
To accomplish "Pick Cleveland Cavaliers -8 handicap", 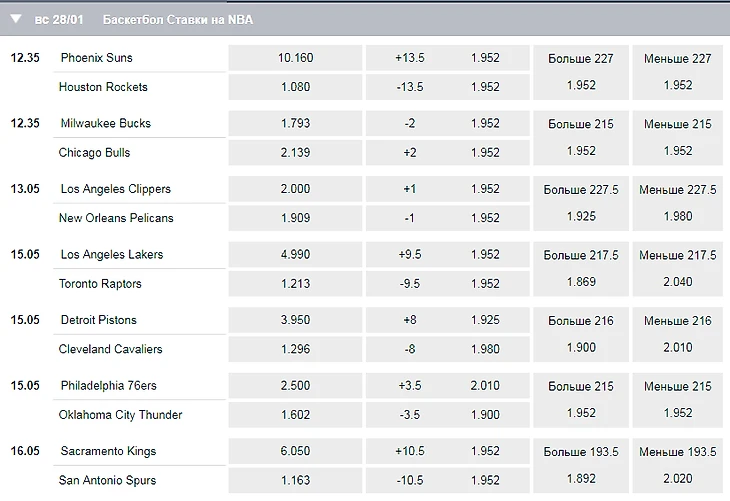I will (447, 349).
